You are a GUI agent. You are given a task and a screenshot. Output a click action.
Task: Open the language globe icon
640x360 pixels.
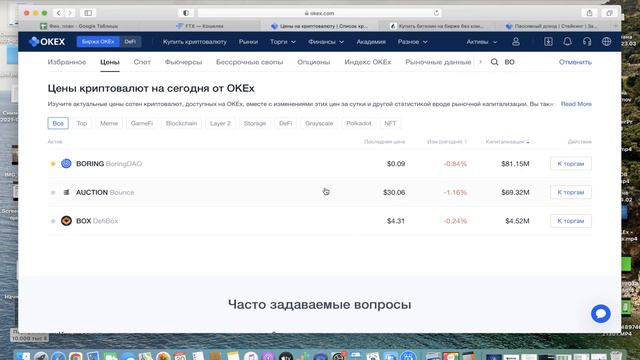(x=607, y=42)
